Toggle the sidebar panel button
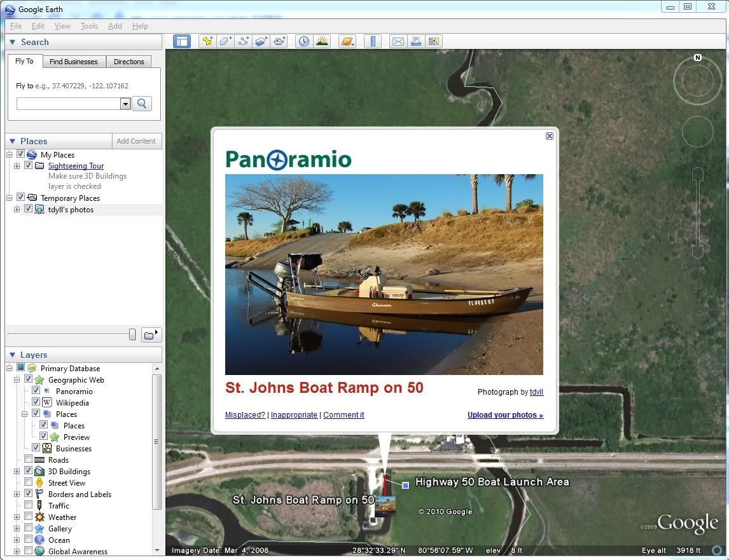This screenshot has width=729, height=560. 182,41
